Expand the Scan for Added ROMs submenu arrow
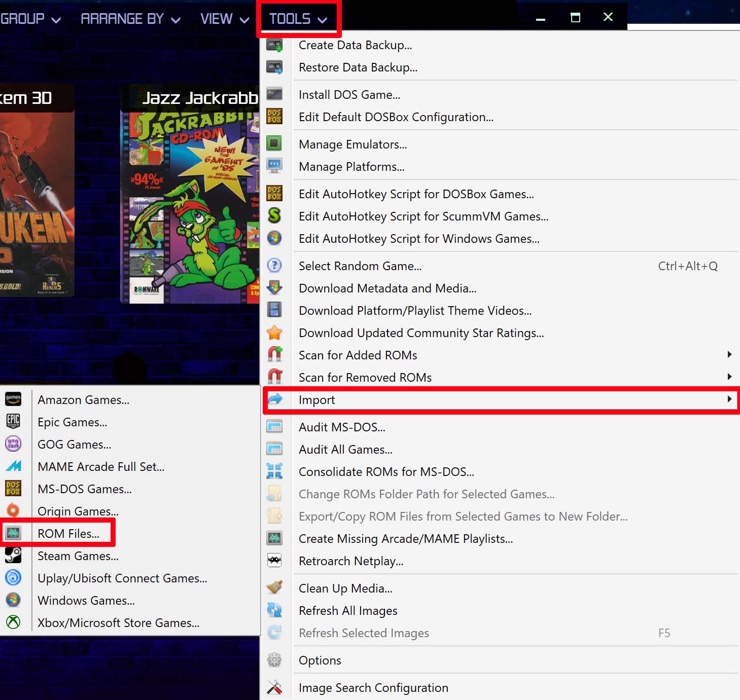The width and height of the screenshot is (740, 700). (x=729, y=354)
